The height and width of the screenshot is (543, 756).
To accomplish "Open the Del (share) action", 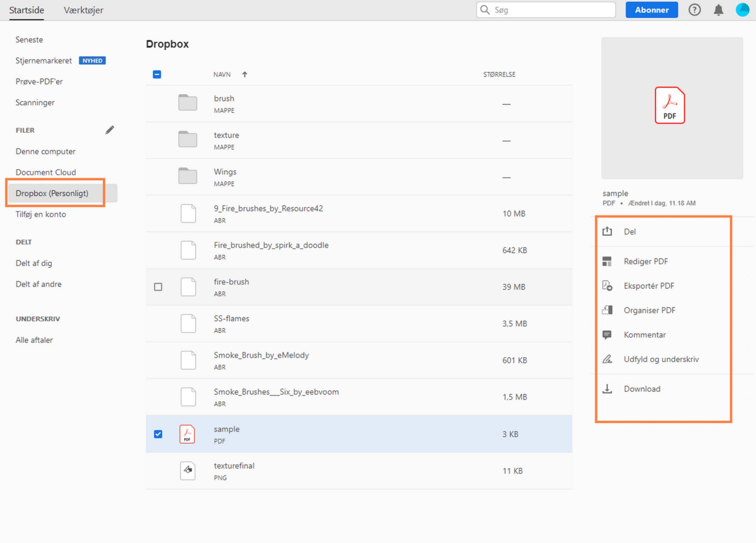I will pos(630,232).
